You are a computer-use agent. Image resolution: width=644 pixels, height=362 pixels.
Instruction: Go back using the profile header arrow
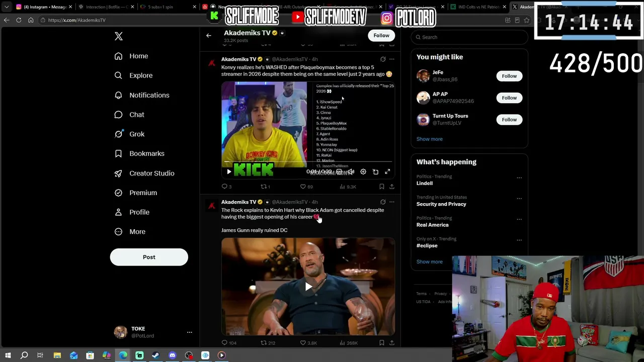(x=209, y=36)
